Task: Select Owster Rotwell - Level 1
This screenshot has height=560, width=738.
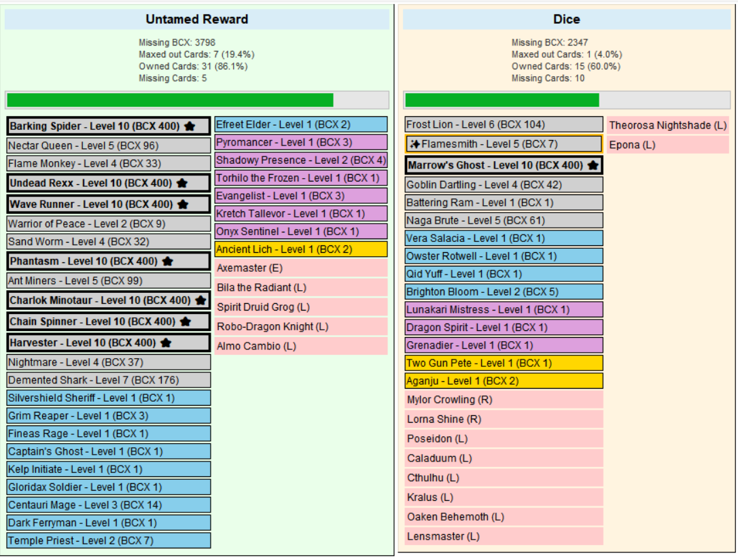Action: 504,256
